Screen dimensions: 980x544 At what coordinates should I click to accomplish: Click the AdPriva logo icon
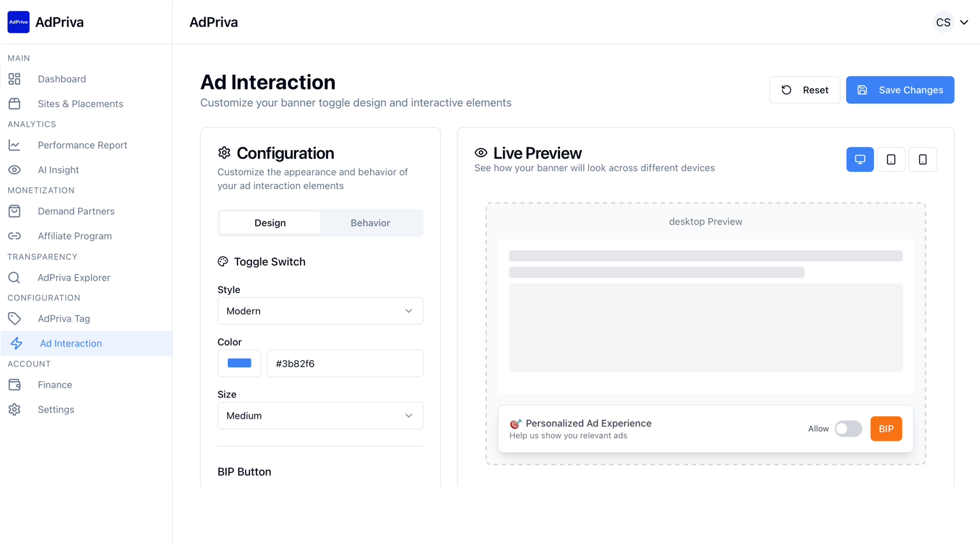click(19, 22)
